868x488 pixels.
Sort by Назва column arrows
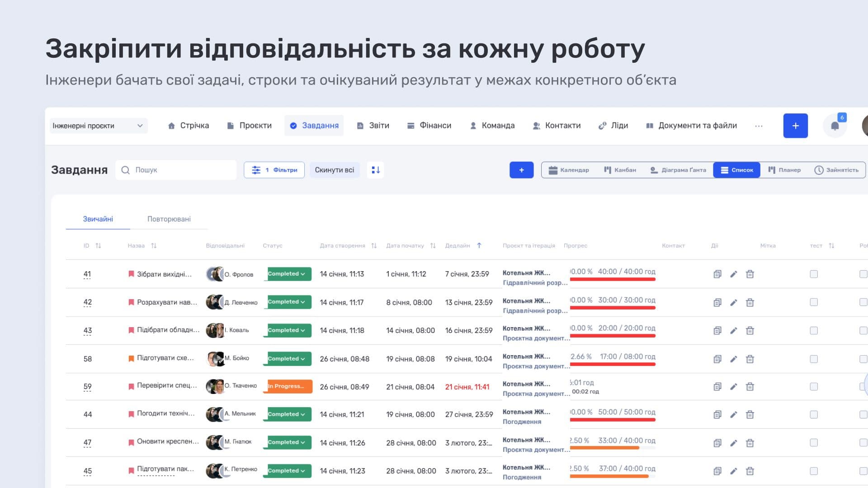pyautogui.click(x=154, y=246)
